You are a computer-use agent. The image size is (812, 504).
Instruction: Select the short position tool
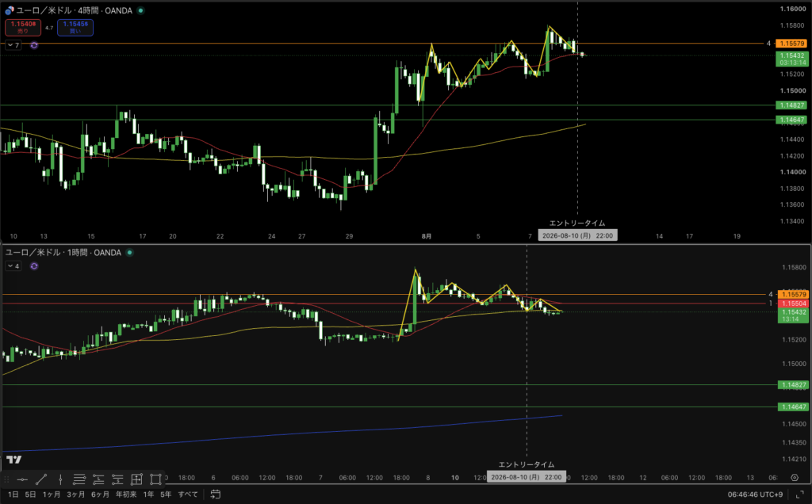[117, 479]
